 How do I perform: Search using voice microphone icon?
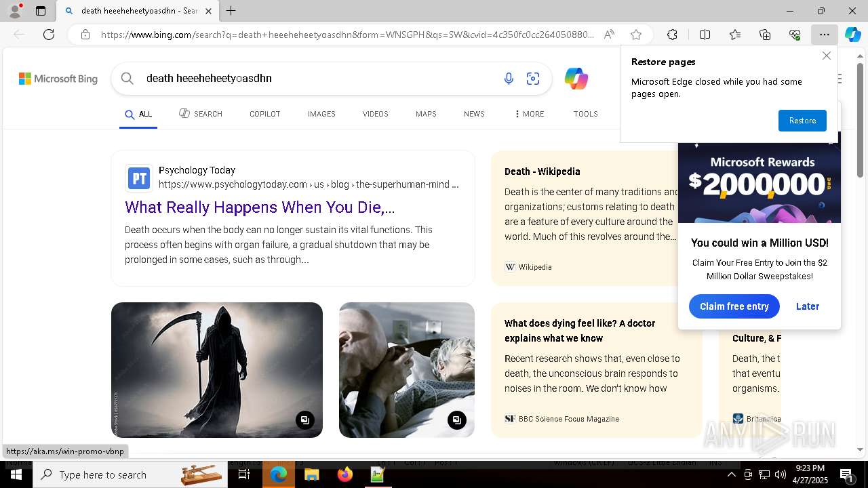click(509, 79)
